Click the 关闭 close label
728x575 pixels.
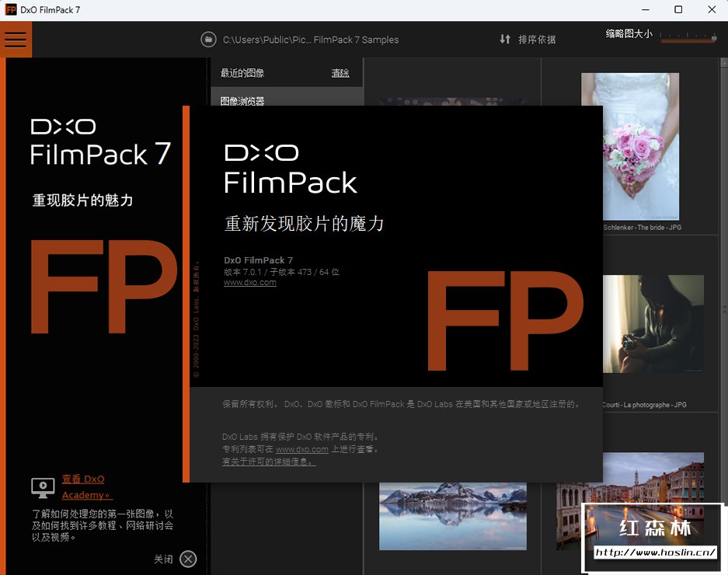point(163,559)
